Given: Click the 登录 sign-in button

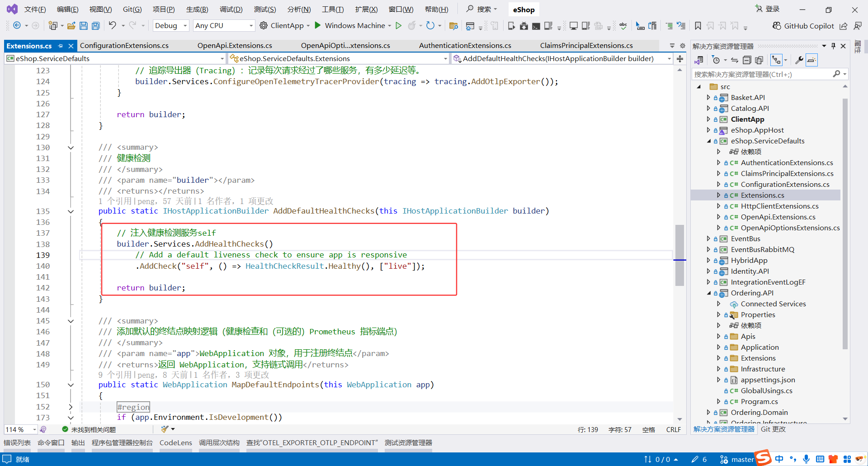Looking at the screenshot, I should point(768,9).
